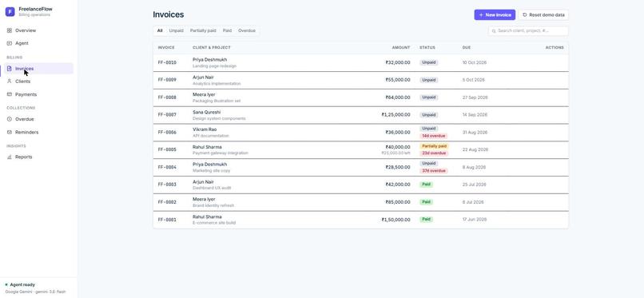This screenshot has height=298, width=644.
Task: Click the Partially paid status badge
Action: [434, 146]
